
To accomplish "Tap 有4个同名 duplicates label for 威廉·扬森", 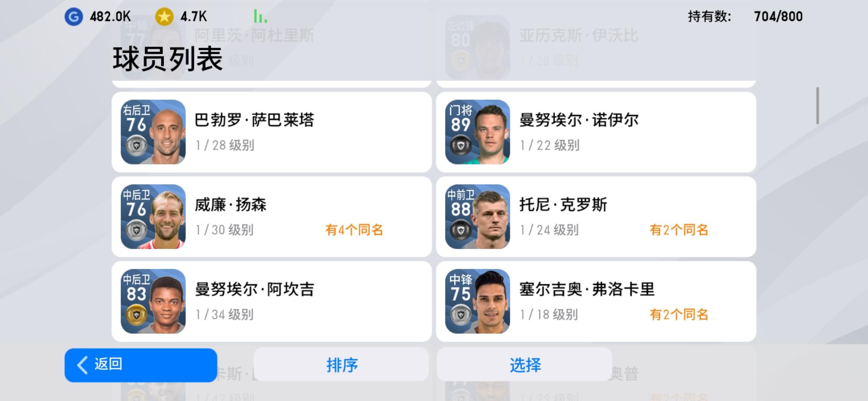I will point(354,230).
